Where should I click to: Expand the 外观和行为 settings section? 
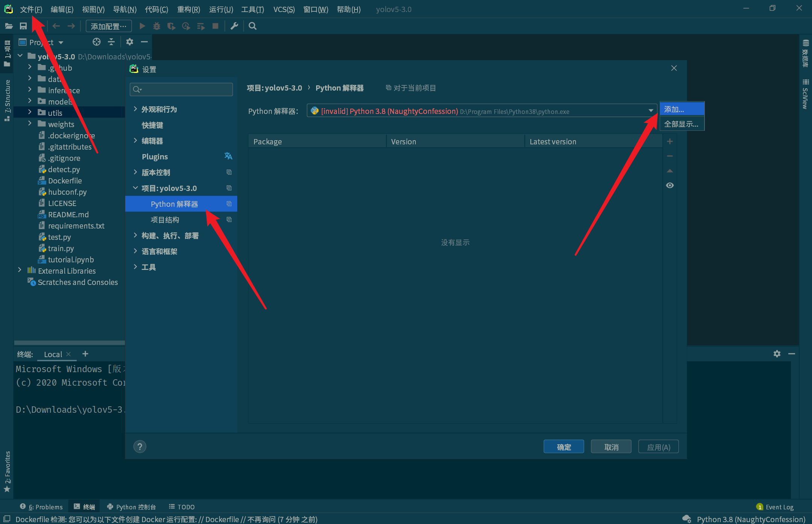tap(135, 109)
